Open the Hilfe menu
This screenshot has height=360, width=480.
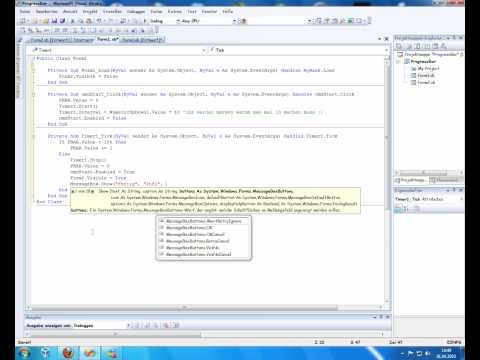tap(228, 11)
